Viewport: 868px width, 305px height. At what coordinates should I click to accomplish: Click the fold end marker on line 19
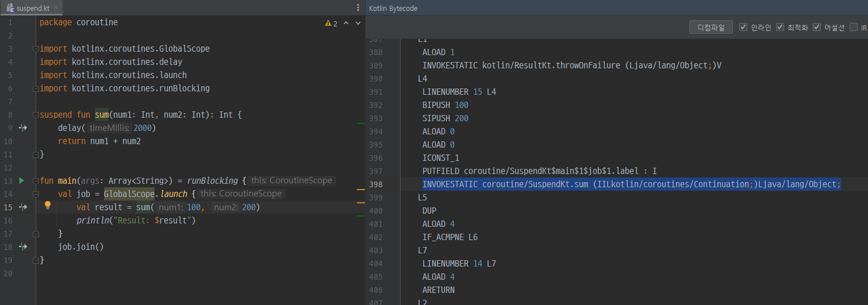(36, 260)
